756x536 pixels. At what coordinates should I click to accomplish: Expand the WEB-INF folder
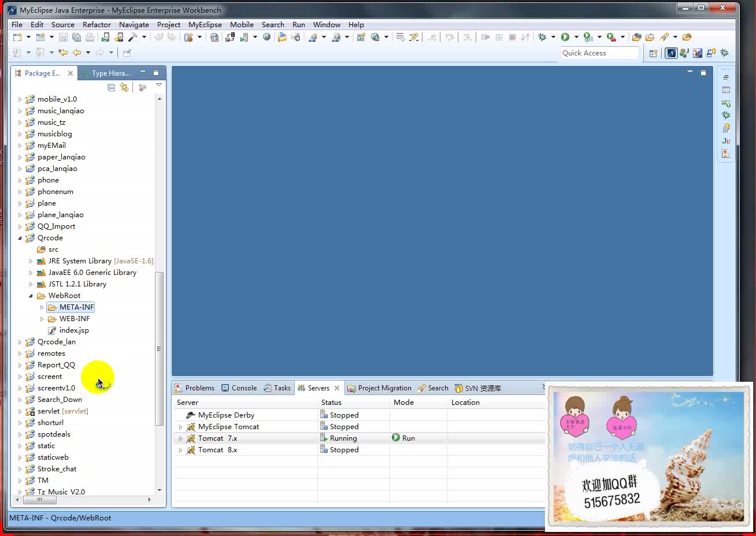coord(42,319)
